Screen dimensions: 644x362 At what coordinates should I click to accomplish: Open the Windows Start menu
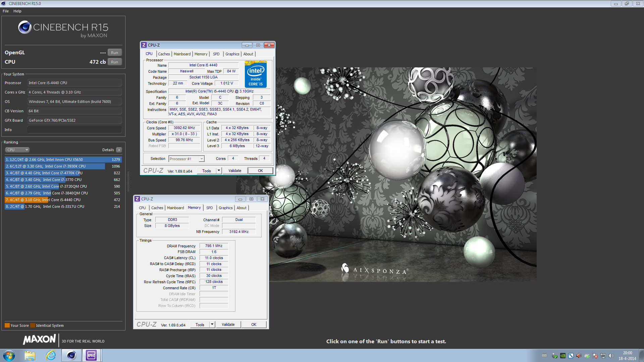tap(9, 355)
